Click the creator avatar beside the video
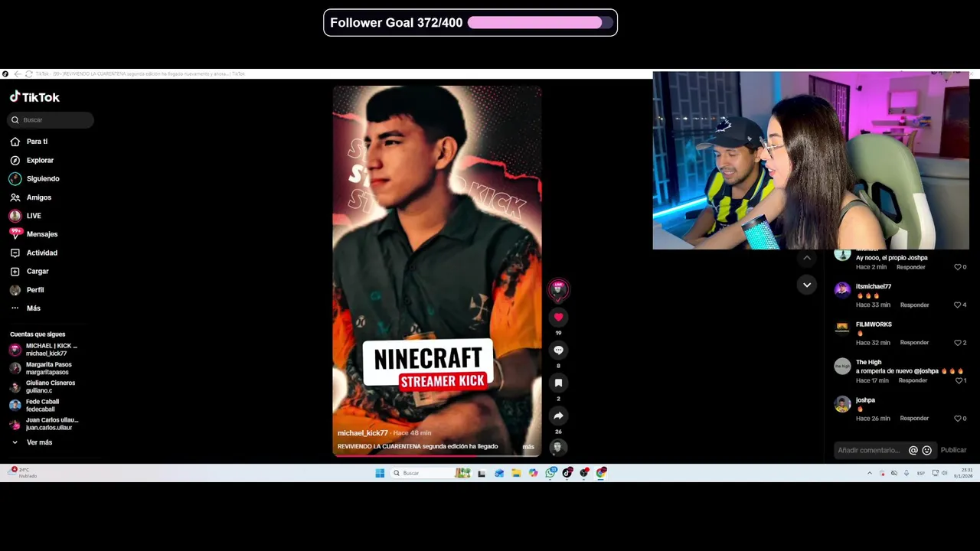Viewport: 980px width, 551px height. (558, 289)
